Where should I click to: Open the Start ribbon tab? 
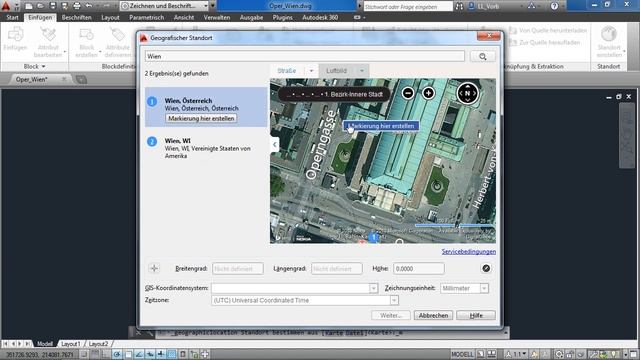pyautogui.click(x=13, y=18)
